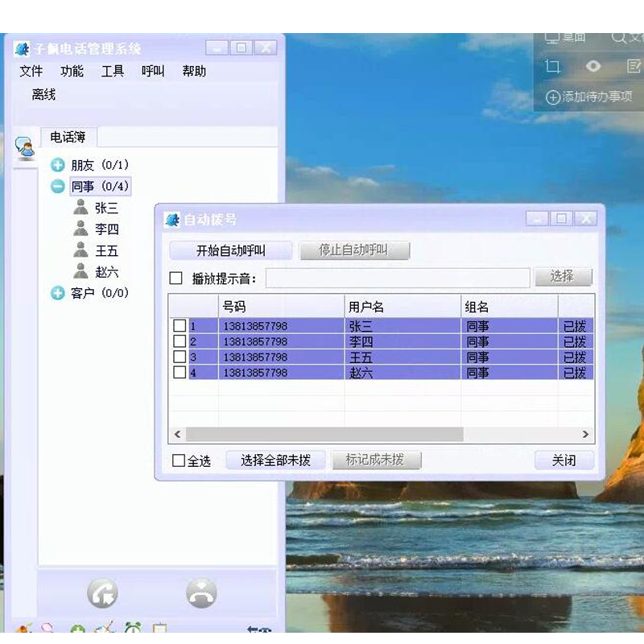Open the 帮助 menu

click(x=194, y=71)
